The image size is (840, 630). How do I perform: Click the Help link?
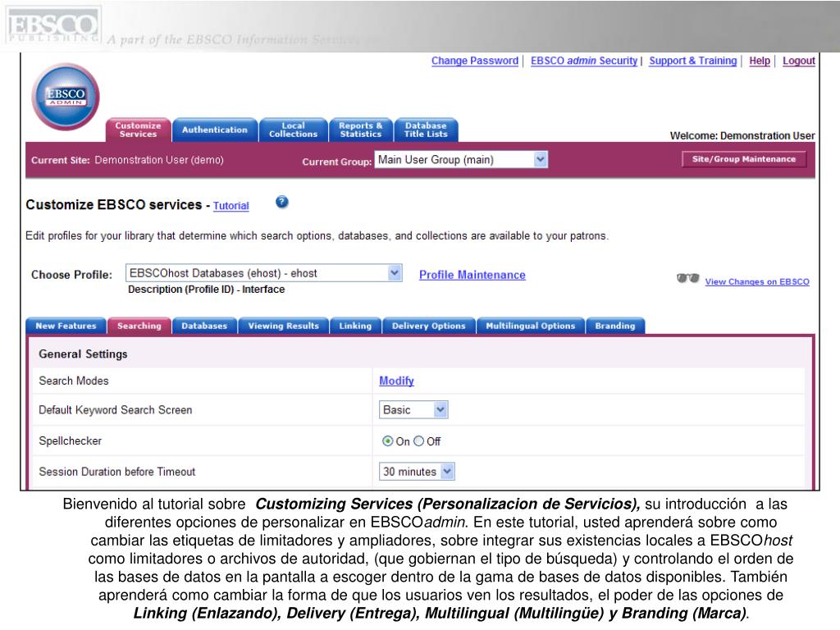coord(760,61)
